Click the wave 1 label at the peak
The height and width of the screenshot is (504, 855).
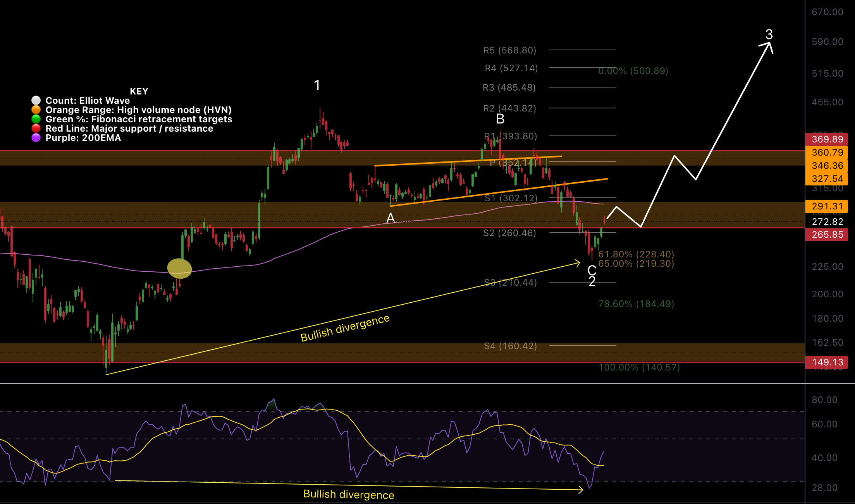(x=317, y=85)
